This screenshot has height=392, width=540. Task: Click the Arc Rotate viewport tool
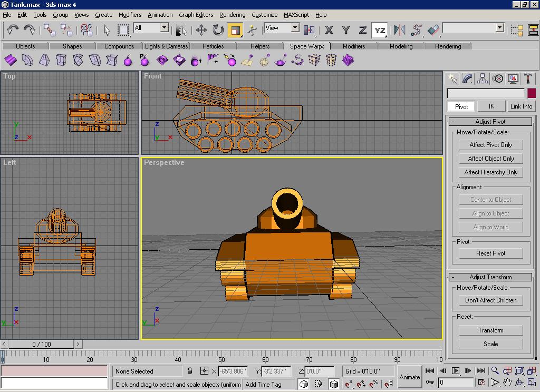(519, 383)
